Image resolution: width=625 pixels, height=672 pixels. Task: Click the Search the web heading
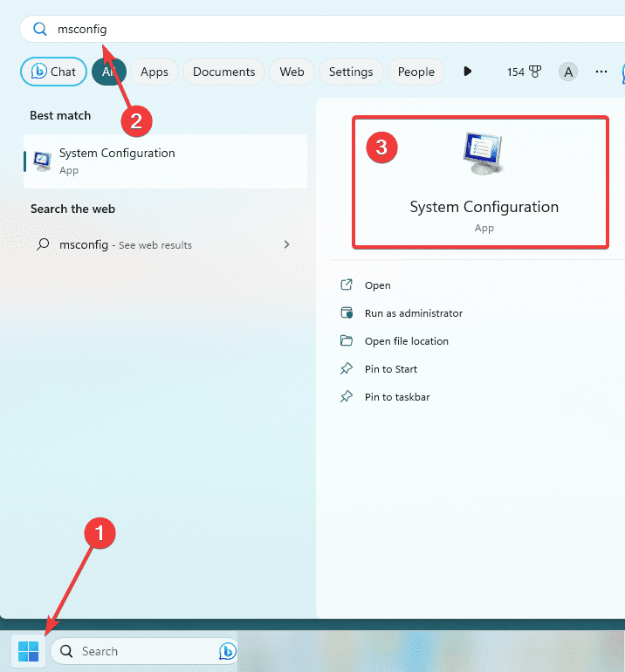point(72,209)
